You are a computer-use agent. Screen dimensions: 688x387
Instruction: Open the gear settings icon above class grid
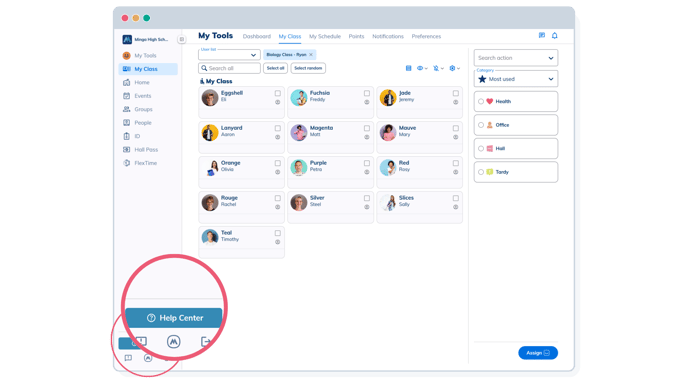coord(455,68)
